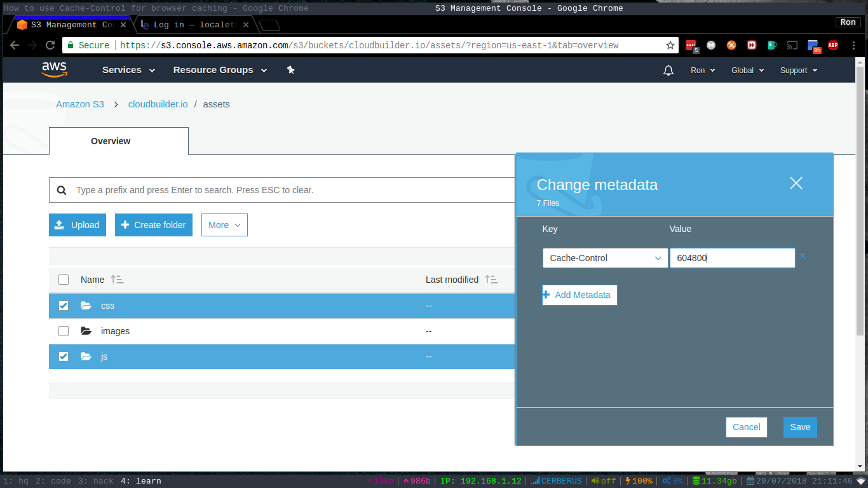
Task: Save the metadata changes
Action: click(799, 427)
